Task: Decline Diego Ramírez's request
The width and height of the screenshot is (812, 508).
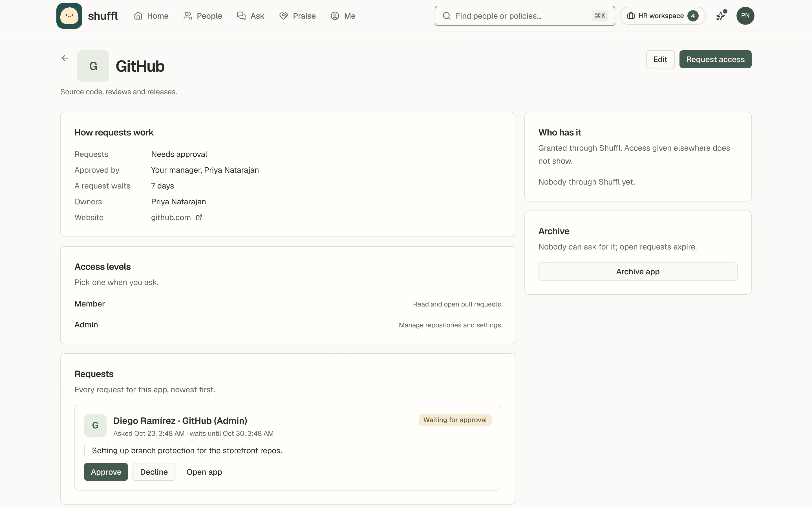Action: click(x=154, y=472)
